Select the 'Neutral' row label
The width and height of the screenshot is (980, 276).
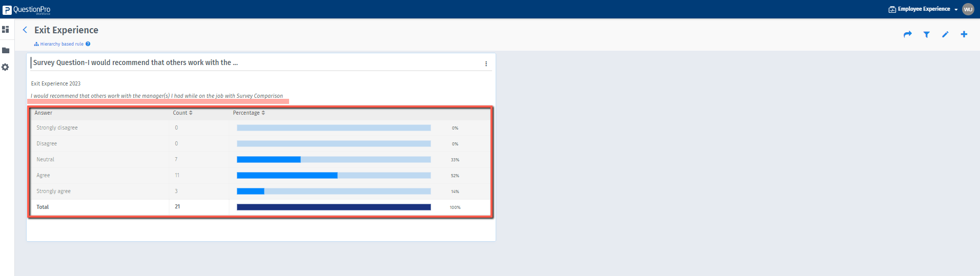[x=45, y=159]
